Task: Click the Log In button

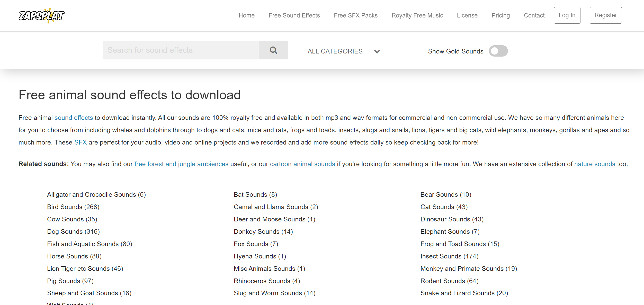Action: [x=567, y=15]
